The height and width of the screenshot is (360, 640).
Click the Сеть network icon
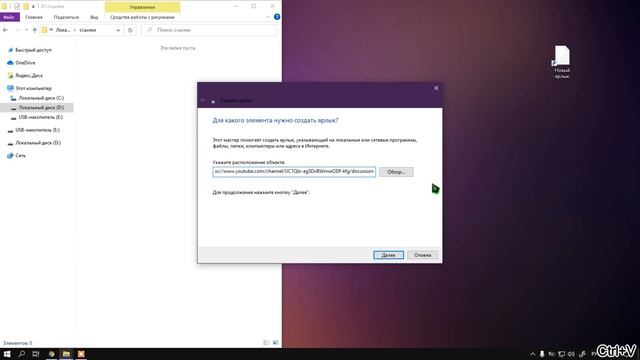tap(10, 156)
